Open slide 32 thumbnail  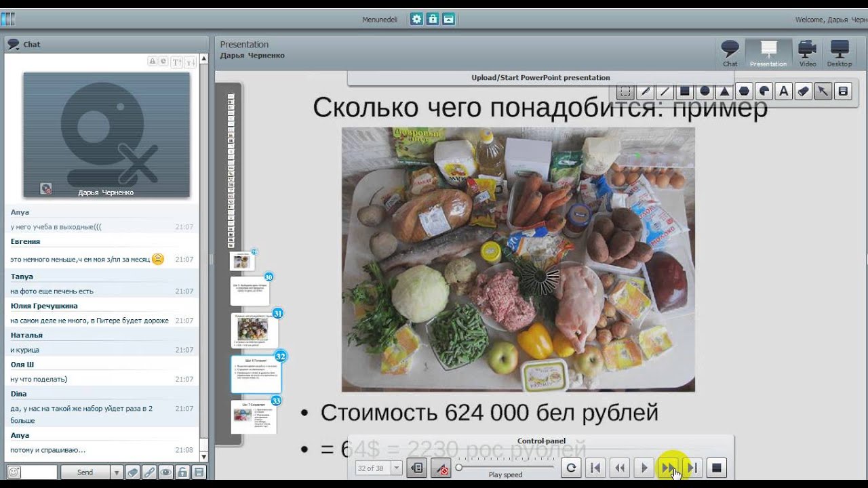256,374
